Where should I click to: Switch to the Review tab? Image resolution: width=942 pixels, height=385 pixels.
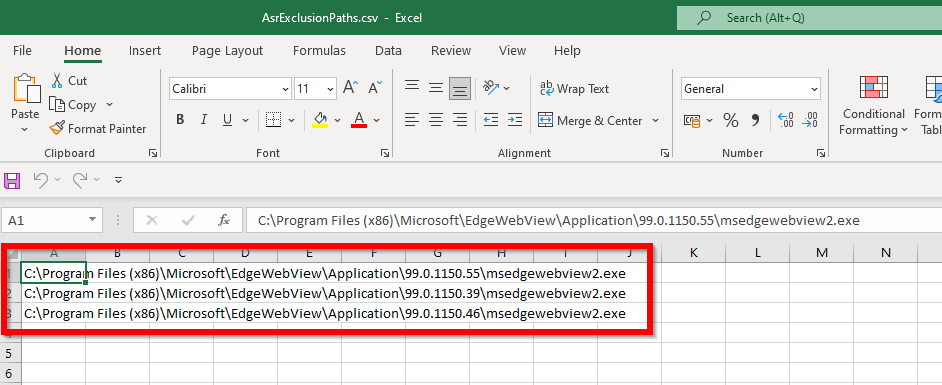pyautogui.click(x=451, y=50)
